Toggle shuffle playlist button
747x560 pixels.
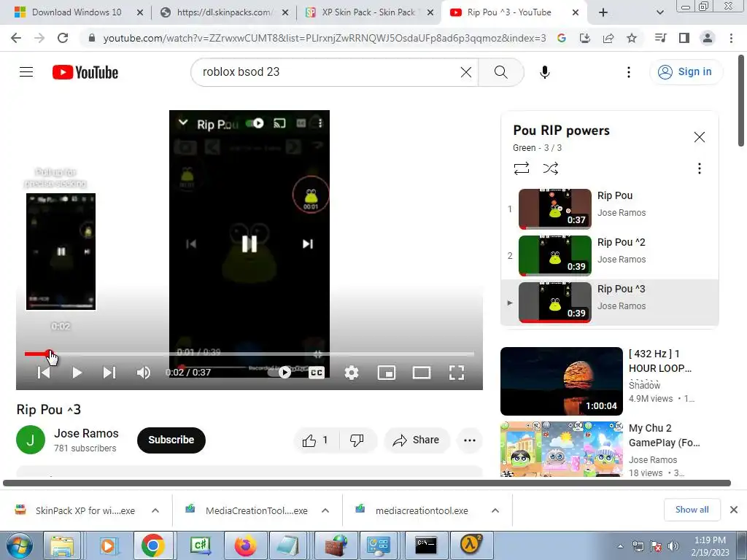coord(551,168)
